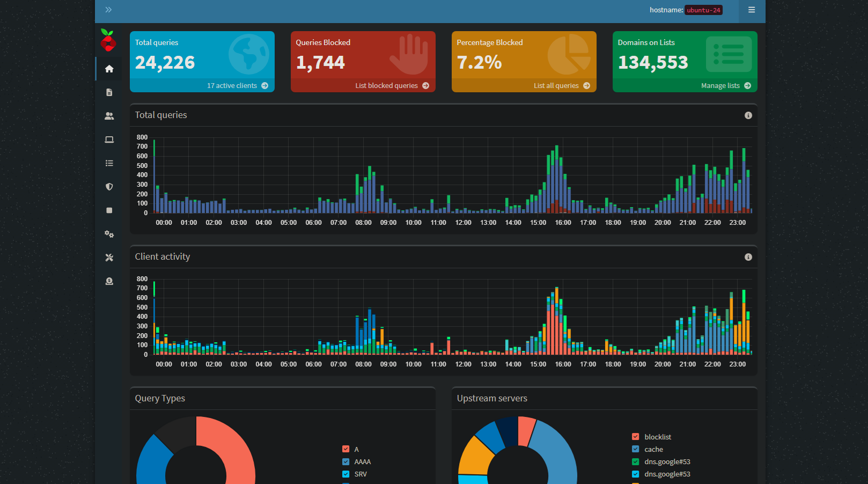Image resolution: width=868 pixels, height=484 pixels.
Task: Open the Settings gears icon in sidebar
Action: [x=109, y=234]
